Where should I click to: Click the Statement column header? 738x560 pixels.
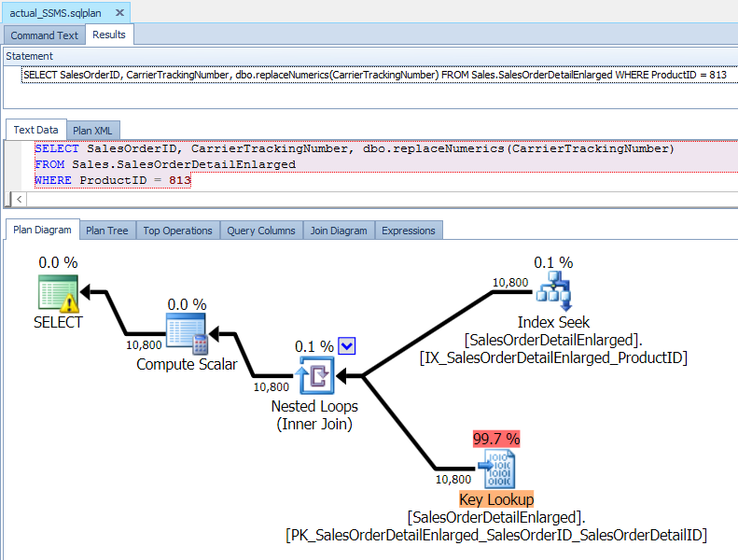(x=30, y=57)
